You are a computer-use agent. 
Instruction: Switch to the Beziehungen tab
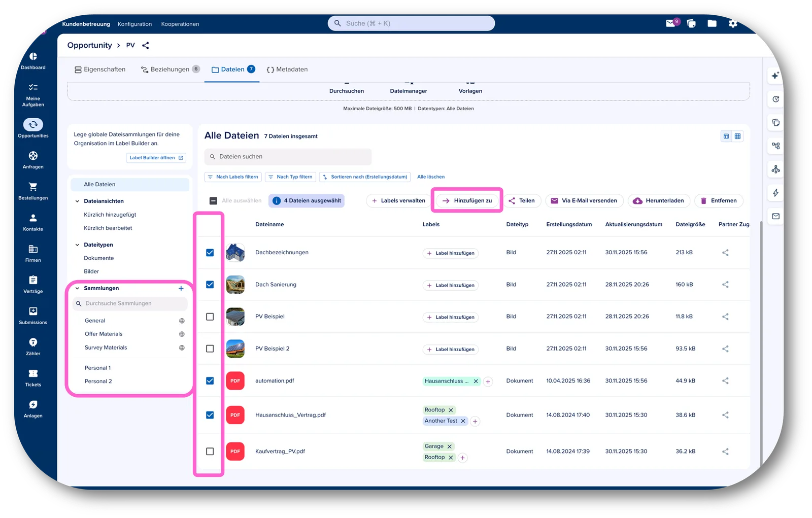(170, 70)
